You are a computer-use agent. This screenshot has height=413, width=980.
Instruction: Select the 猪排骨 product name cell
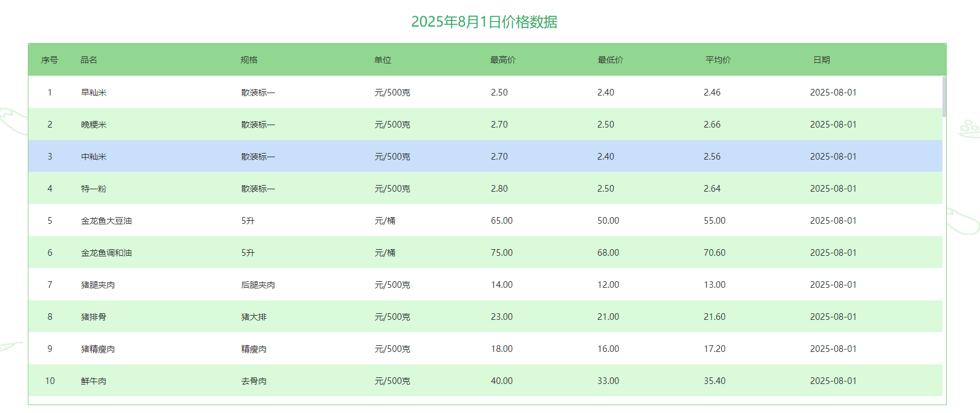point(94,317)
